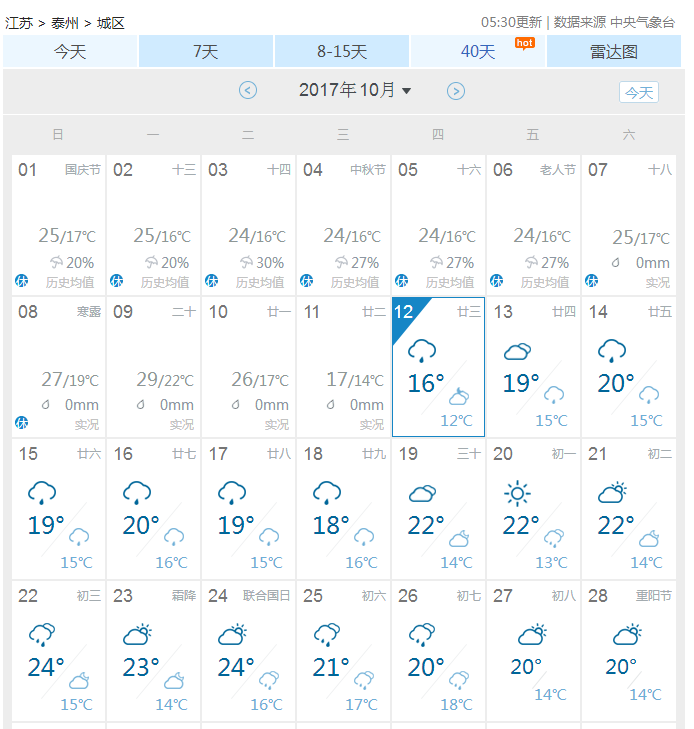Click the partly sunny icon on October 23
The height and width of the screenshot is (729, 694).
(x=138, y=634)
